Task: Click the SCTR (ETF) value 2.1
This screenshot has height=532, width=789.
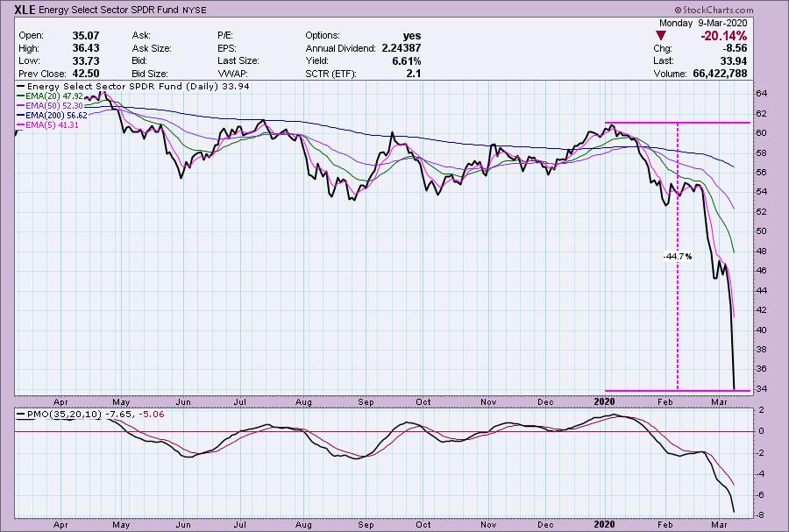Action: [x=414, y=74]
